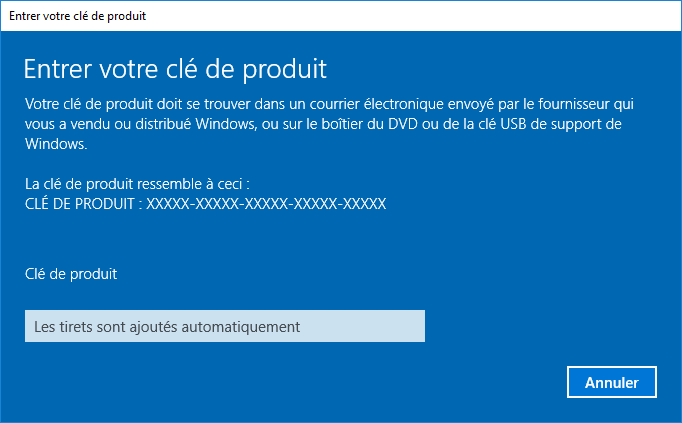Image resolution: width=682 pixels, height=423 pixels.
Task: Click "Windows." ending the description paragraph
Action: [56, 144]
